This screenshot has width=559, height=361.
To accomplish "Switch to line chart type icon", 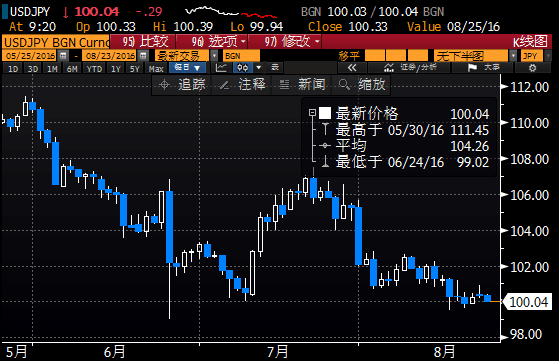I will 221,67.
